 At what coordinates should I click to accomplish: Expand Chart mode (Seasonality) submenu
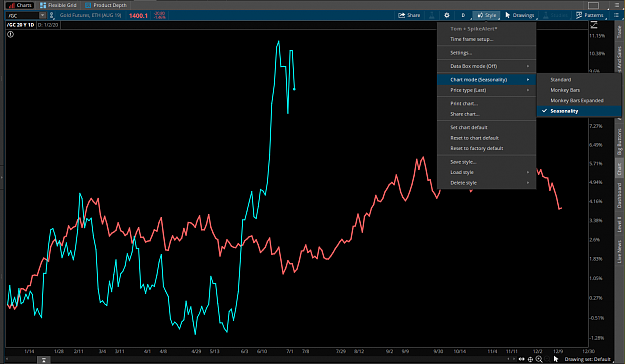(486, 80)
